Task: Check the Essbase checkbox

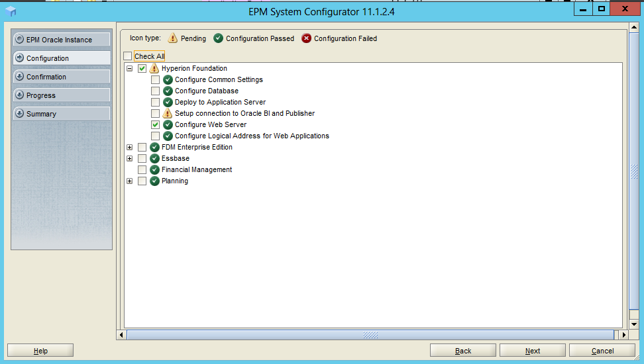Action: (142, 158)
